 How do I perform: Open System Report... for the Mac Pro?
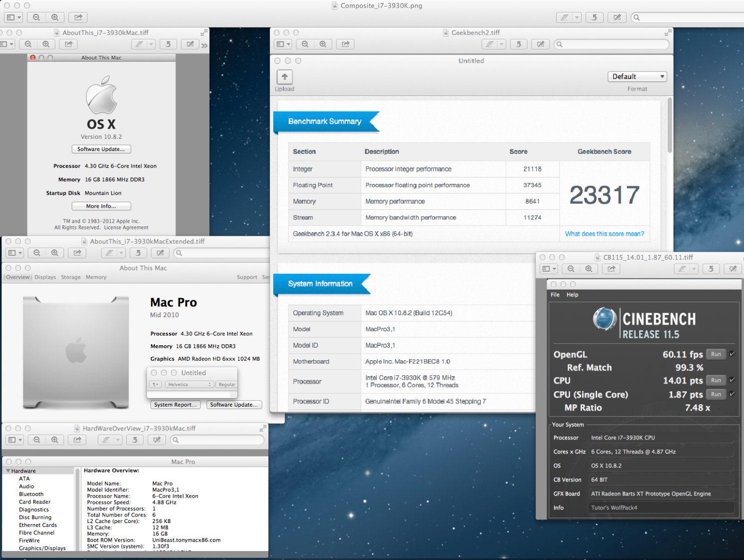[x=175, y=405]
